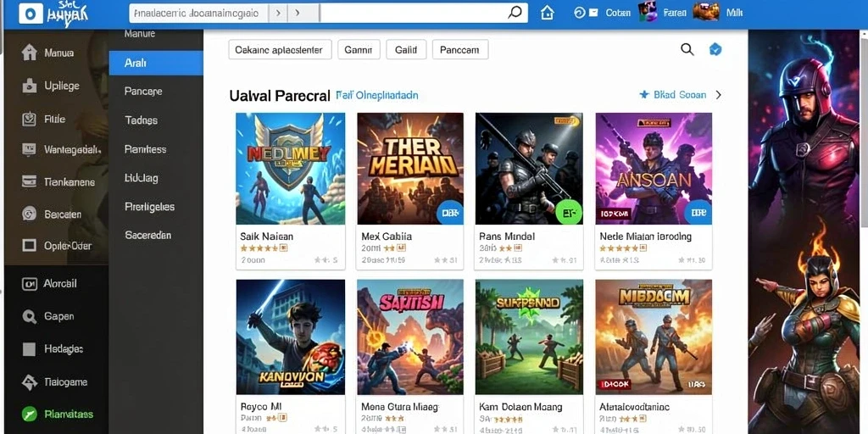This screenshot has height=434, width=868.
Task: Click the empty top search input field
Action: [413, 13]
